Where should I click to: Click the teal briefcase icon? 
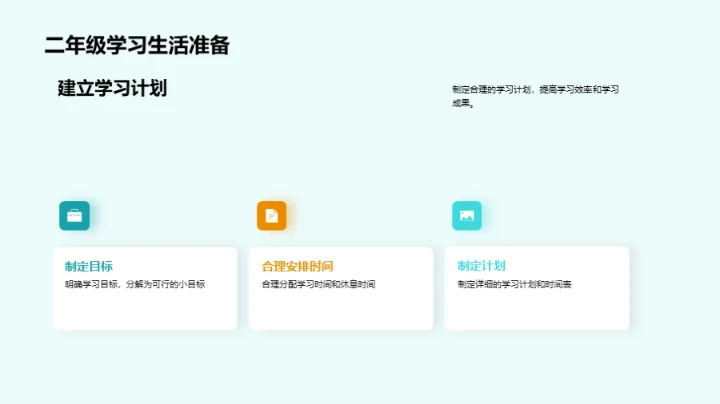74,216
